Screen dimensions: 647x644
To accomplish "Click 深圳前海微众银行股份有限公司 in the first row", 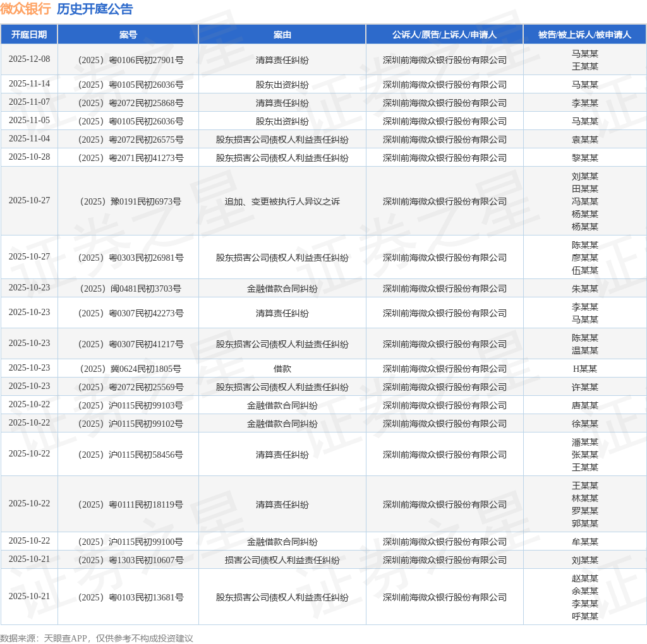I will tap(444, 59).
